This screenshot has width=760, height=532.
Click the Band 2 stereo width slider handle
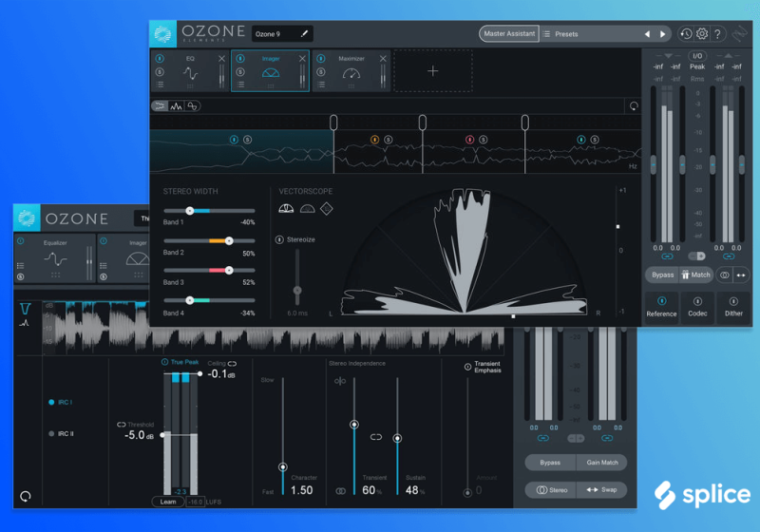coord(229,240)
